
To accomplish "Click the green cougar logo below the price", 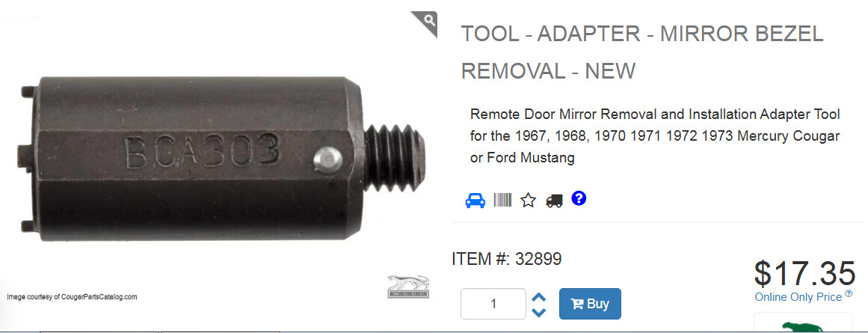I will [x=803, y=326].
